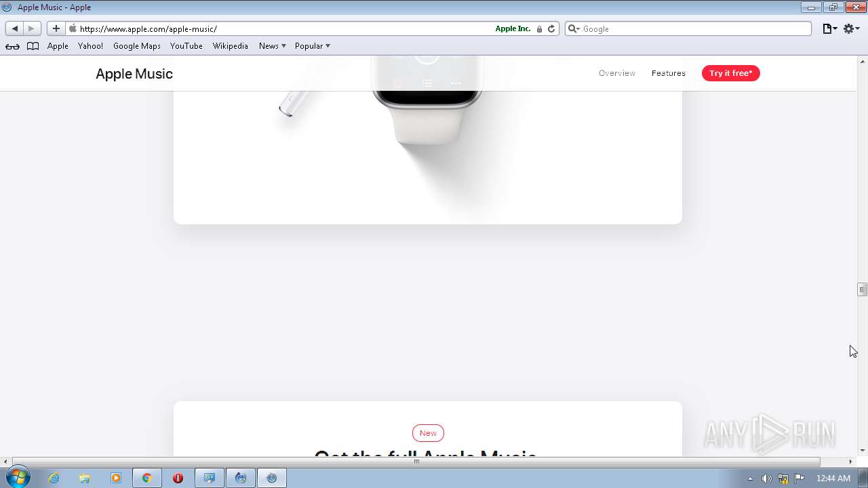The width and height of the screenshot is (868, 488).
Task: Open Windows Explorer folder from taskbar
Action: click(x=85, y=479)
